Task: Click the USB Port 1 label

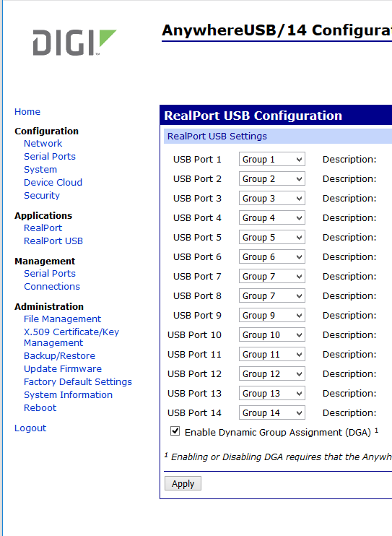Action: point(197,160)
